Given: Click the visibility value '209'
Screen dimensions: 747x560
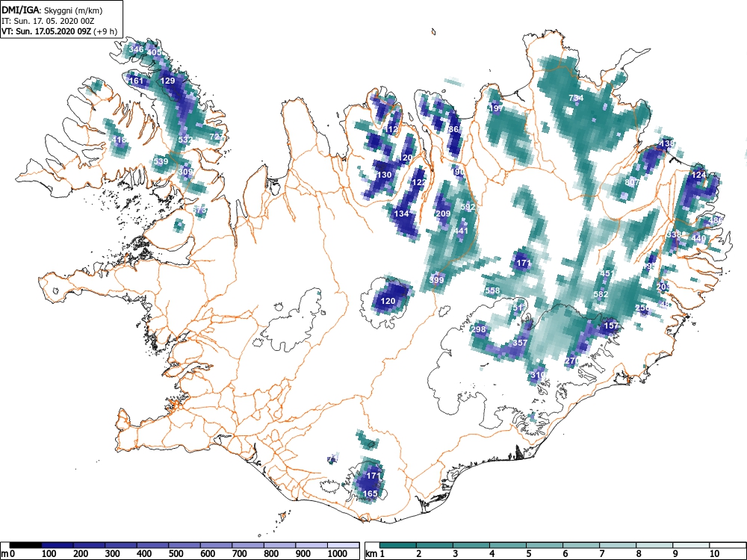Looking at the screenshot, I should [443, 214].
